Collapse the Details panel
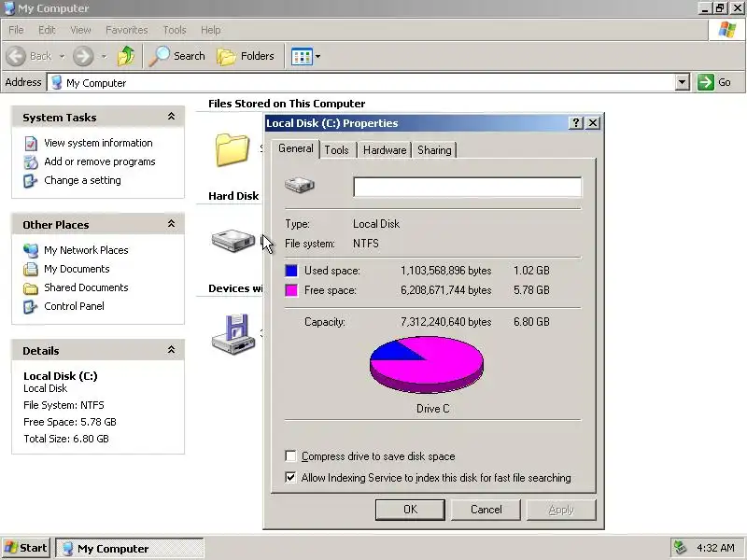Image resolution: width=747 pixels, height=560 pixels. coord(171,350)
